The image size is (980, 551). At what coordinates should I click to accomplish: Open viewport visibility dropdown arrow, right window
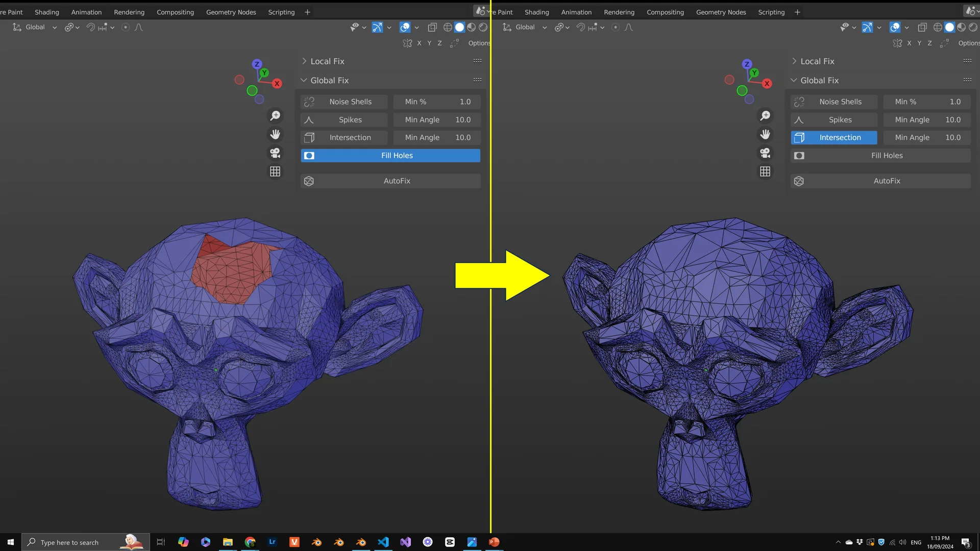[x=854, y=28]
